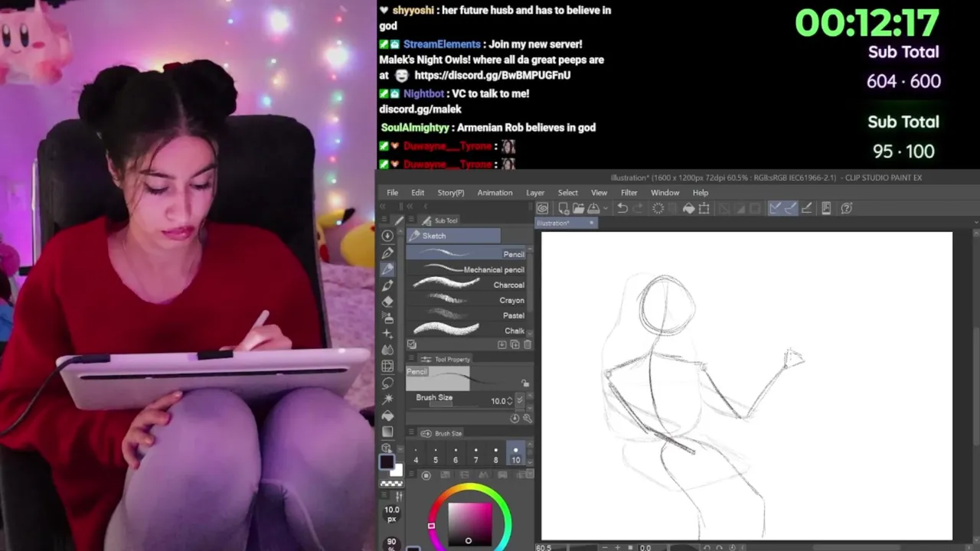Viewport: 980px width, 551px height.
Task: Select the white sub color swatch
Action: (x=397, y=470)
